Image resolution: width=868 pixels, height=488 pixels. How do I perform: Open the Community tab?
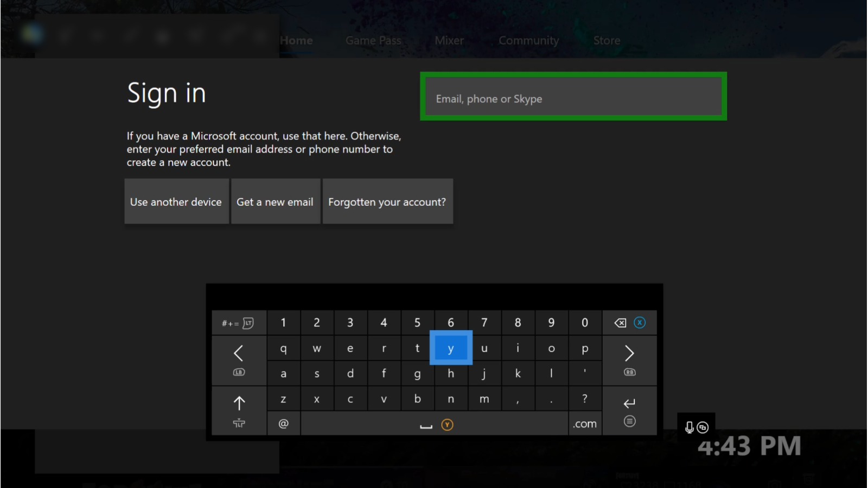coord(529,41)
